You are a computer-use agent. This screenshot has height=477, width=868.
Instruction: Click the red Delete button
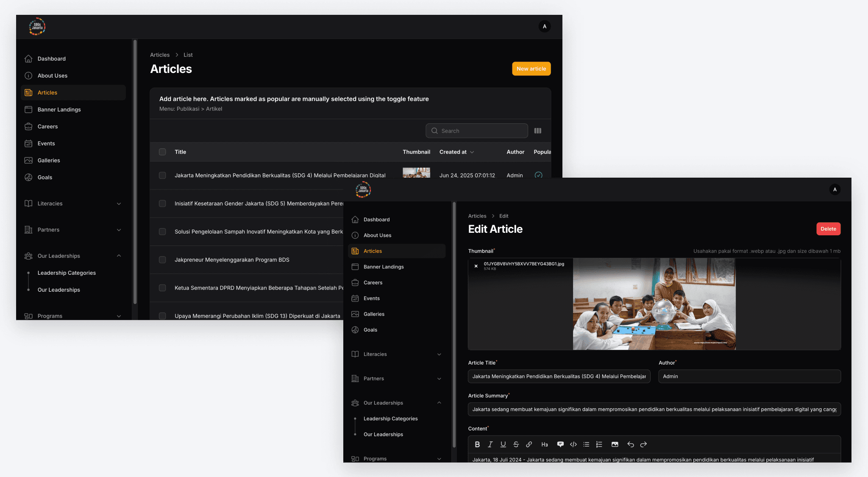click(x=828, y=229)
